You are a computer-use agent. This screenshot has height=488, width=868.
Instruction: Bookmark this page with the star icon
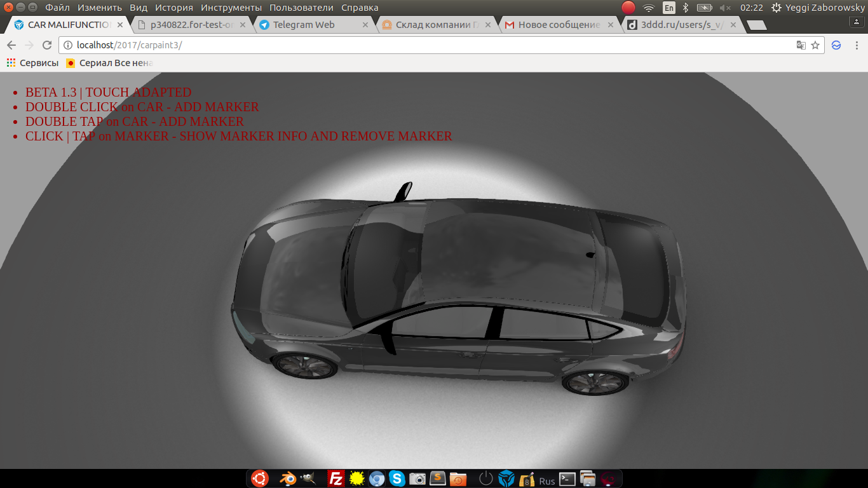click(815, 45)
